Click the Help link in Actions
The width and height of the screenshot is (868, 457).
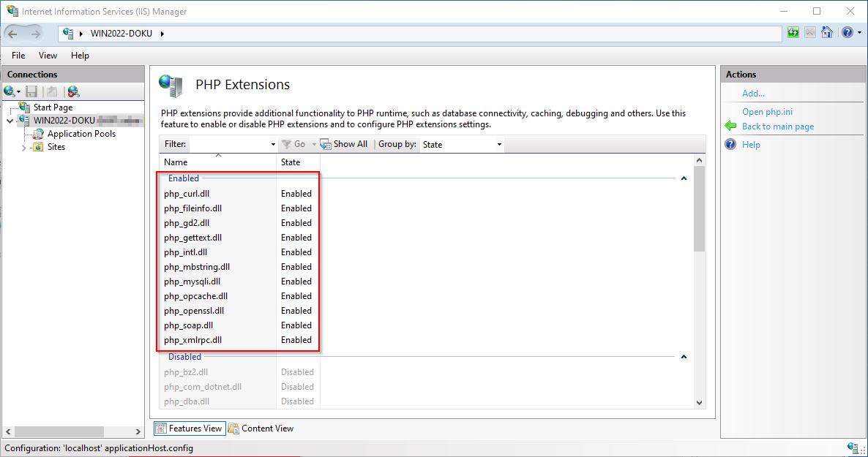point(751,144)
